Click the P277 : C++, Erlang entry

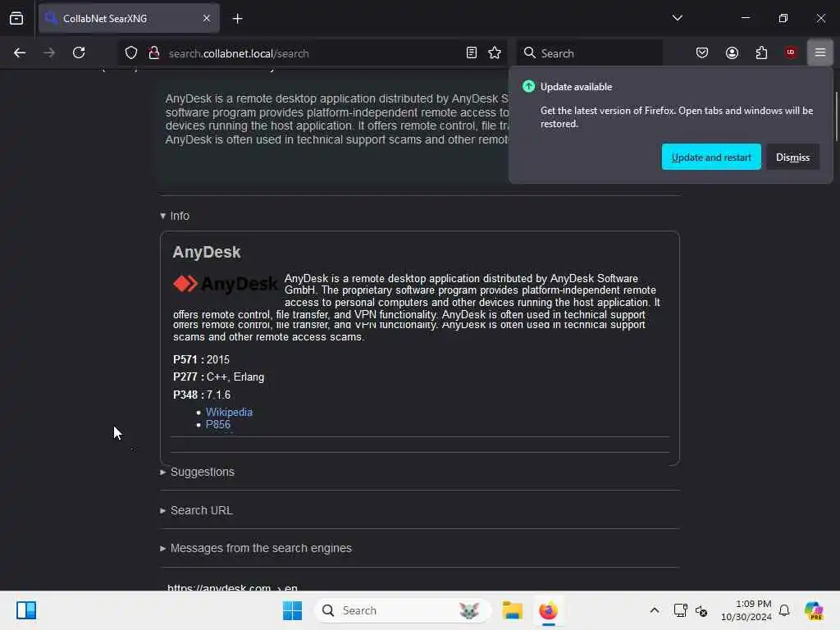(218, 377)
